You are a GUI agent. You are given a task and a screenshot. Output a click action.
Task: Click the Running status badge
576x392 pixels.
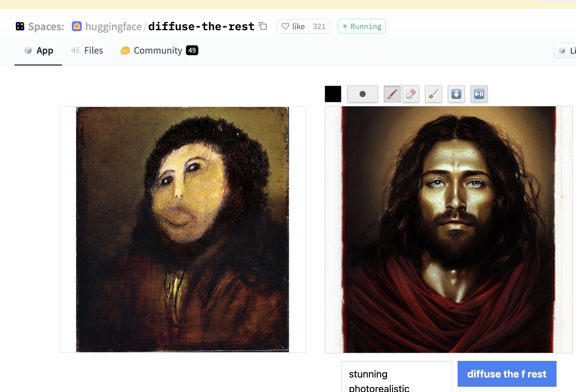pos(361,26)
